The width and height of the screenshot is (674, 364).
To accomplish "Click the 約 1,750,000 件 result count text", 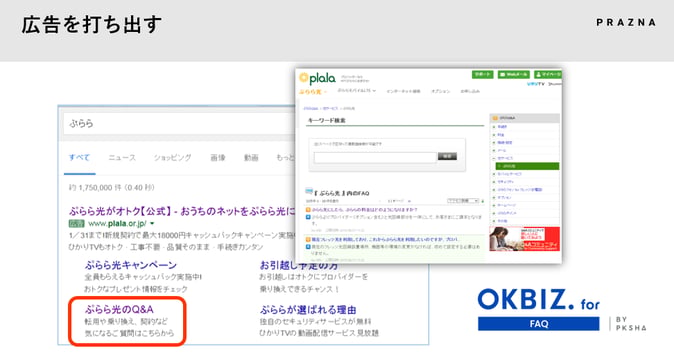I will coord(111,188).
